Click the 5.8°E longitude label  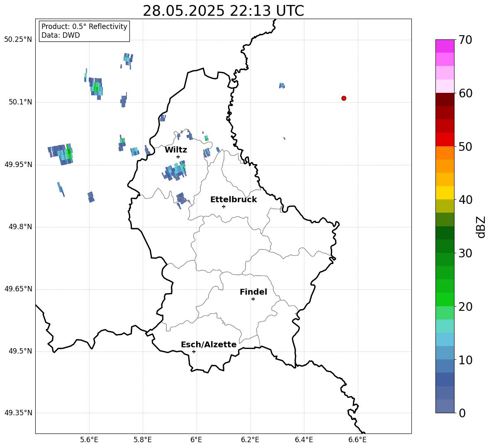point(143,440)
